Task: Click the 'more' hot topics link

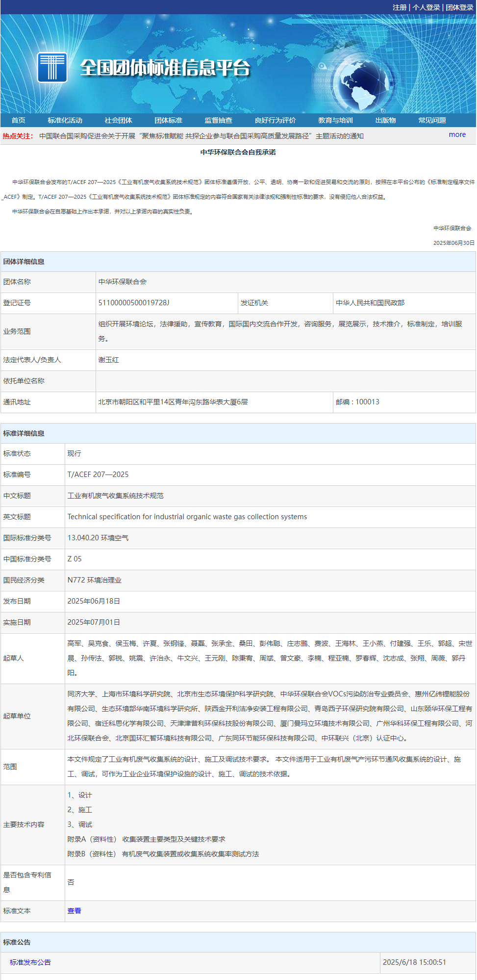Action: pyautogui.click(x=457, y=134)
